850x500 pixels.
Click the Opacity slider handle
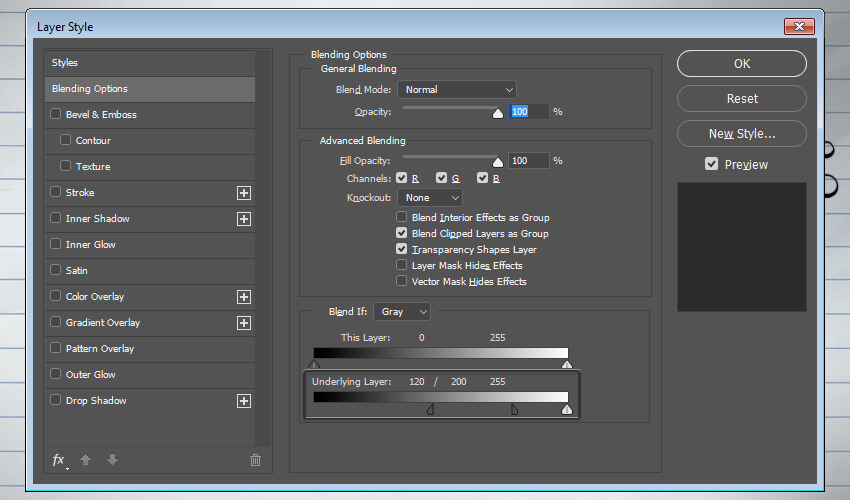pos(498,113)
